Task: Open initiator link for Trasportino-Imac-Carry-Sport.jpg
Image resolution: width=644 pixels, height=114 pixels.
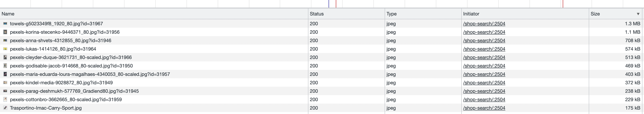Action: click(484, 108)
